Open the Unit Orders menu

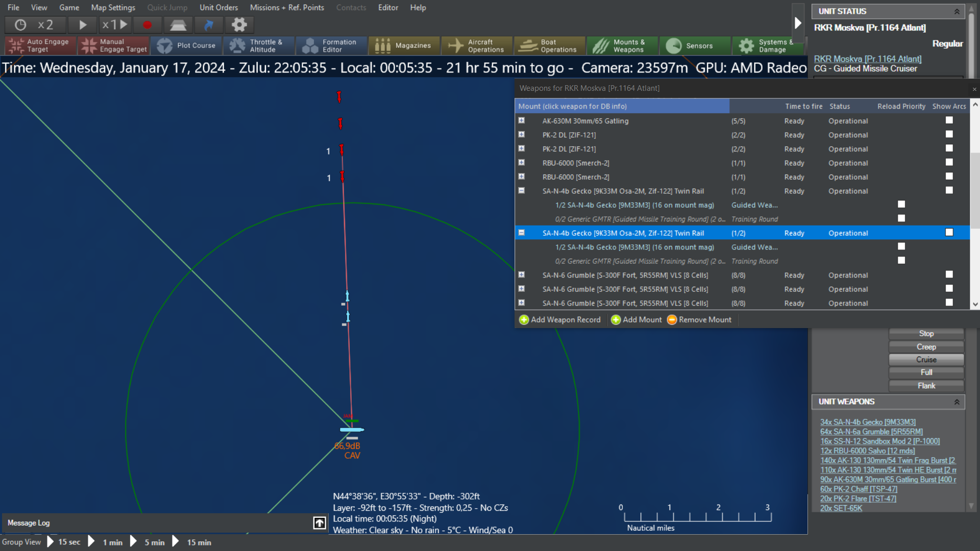click(x=219, y=8)
